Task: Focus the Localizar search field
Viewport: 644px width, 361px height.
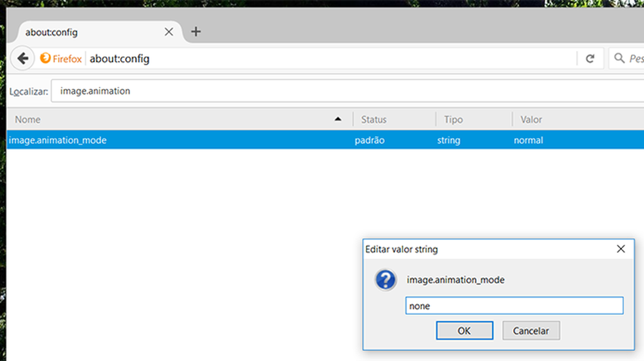Action: click(x=348, y=91)
